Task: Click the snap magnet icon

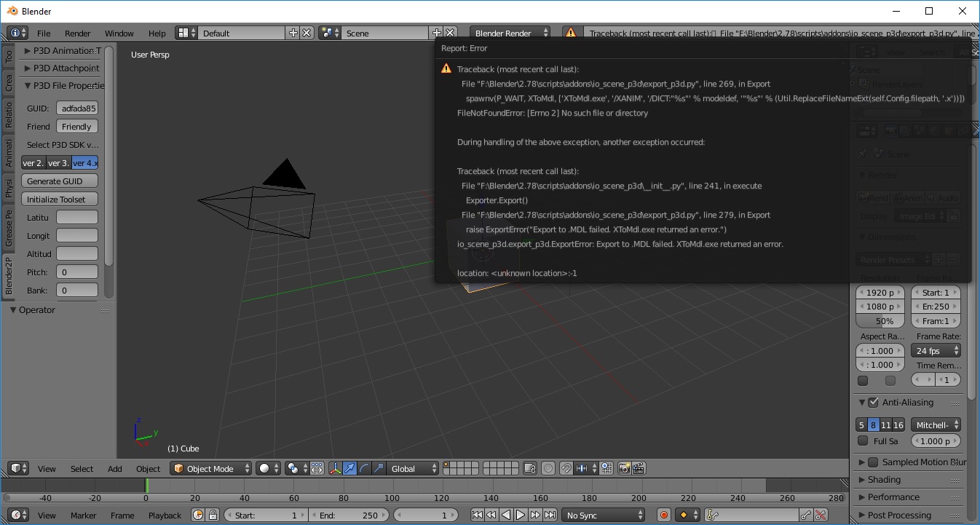Action: tap(566, 468)
